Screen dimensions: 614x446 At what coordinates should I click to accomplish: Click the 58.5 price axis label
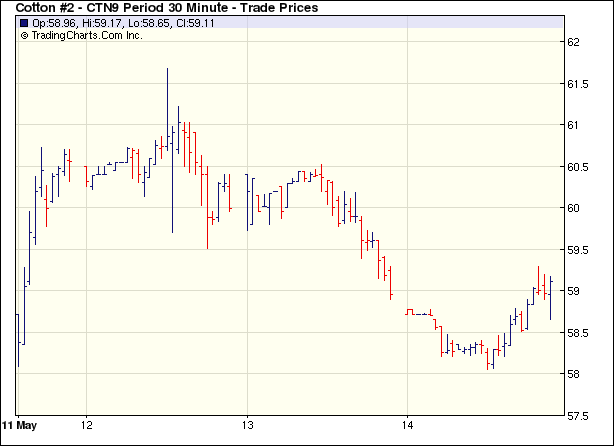click(x=578, y=333)
